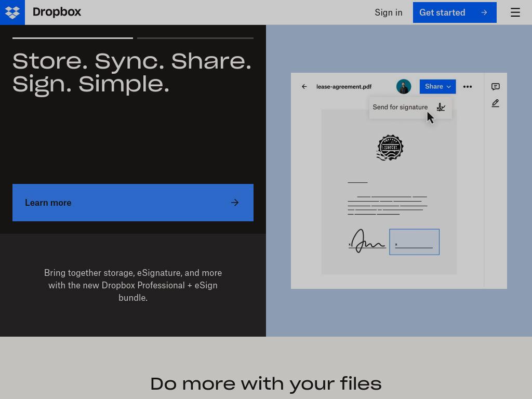The width and height of the screenshot is (532, 399).
Task: Click the signature icon in Send for signature
Action: [x=441, y=107]
